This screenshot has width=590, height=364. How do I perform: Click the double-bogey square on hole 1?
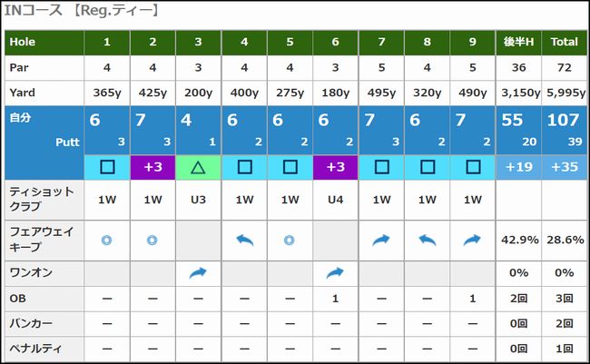click(107, 167)
